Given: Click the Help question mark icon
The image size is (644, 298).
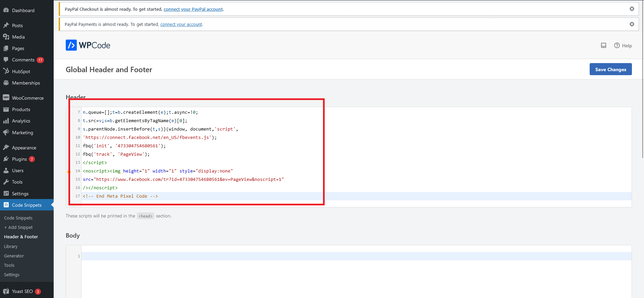Looking at the screenshot, I should click(617, 46).
